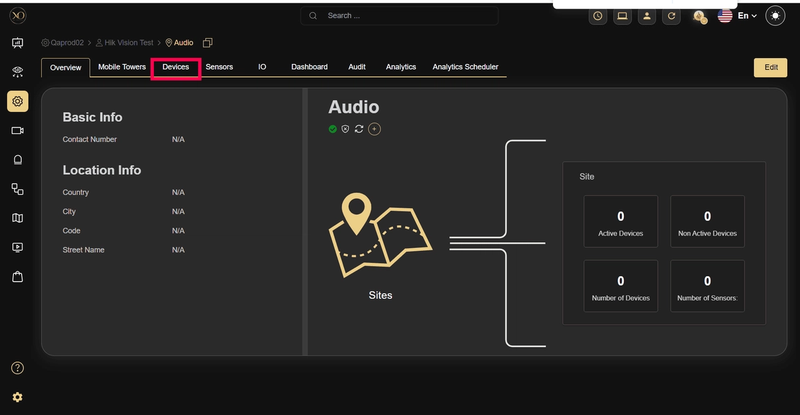Open the dashboard presentation board icon in sidebar
Image resolution: width=800 pixels, height=415 pixels.
point(17,43)
